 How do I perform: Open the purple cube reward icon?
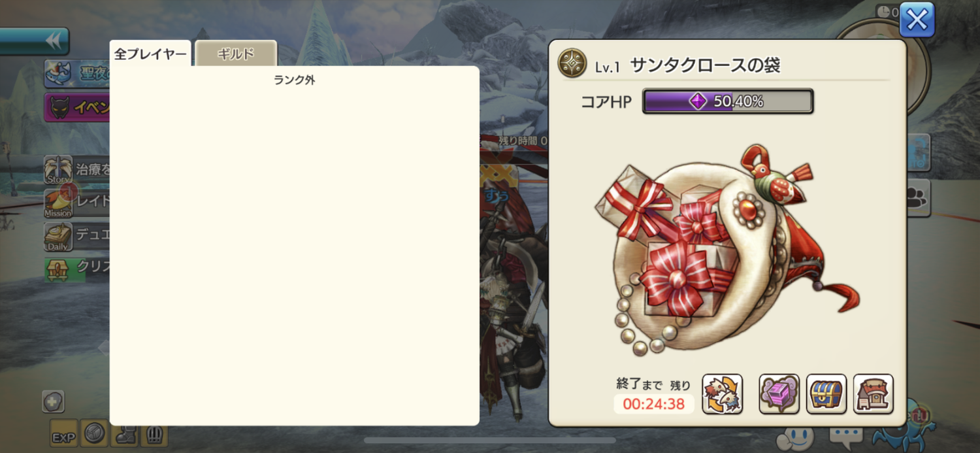pos(779,394)
